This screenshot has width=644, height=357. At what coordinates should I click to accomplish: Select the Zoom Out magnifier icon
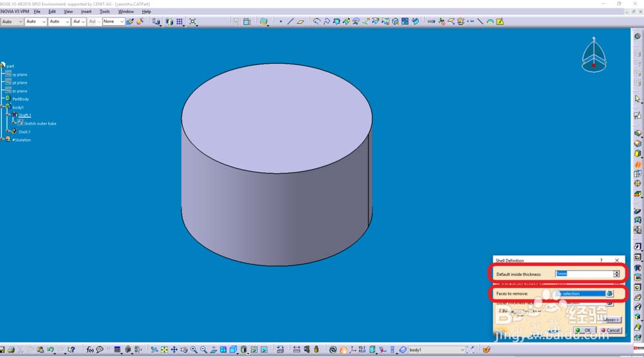tap(204, 350)
